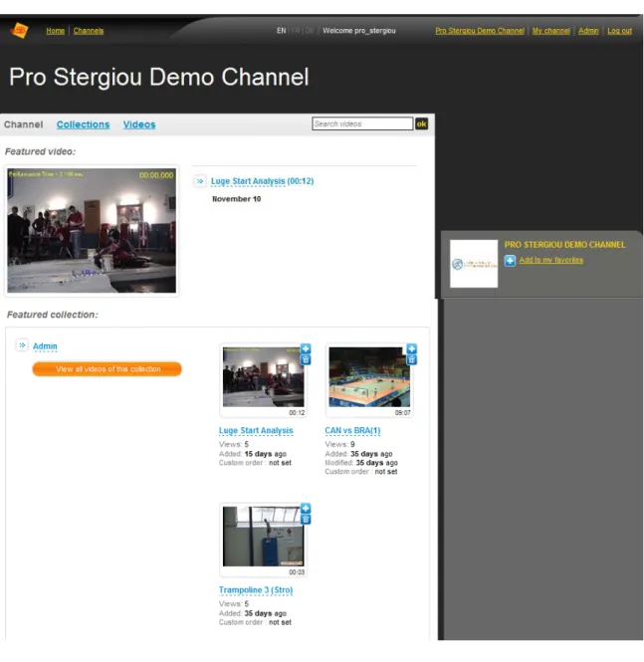Image resolution: width=644 pixels, height=662 pixels.
Task: Click the CAN vs BRA(1) title link
Action: pos(352,431)
